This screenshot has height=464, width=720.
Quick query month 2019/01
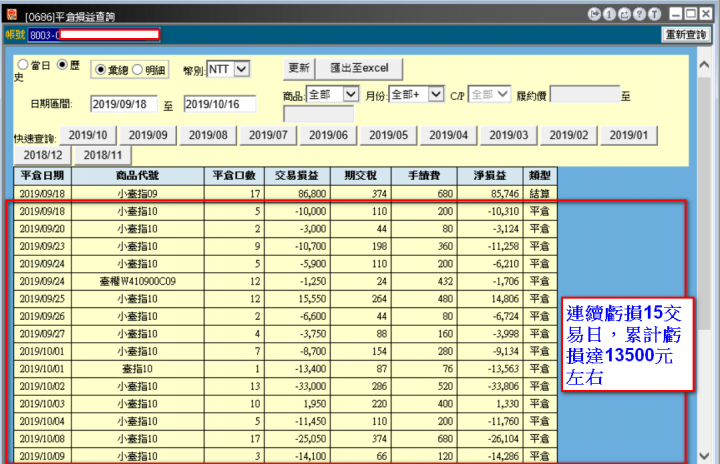629,136
